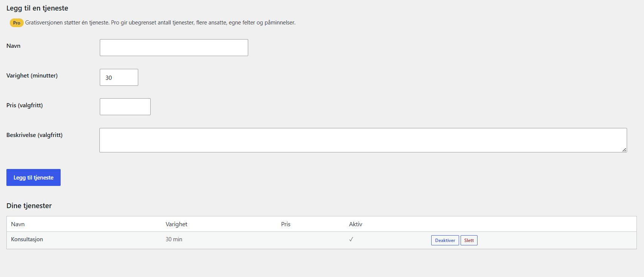The width and height of the screenshot is (644, 277).
Task: Click the Pris (valgfritt) input field
Action: 125,107
